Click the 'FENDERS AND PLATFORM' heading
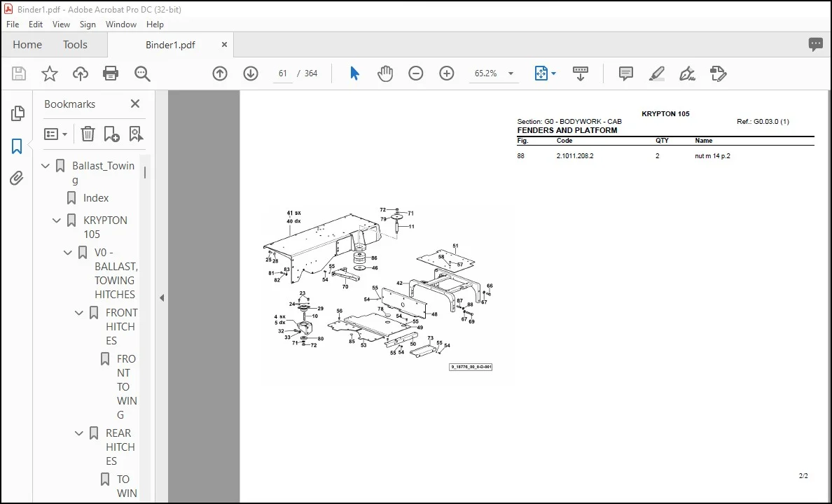 pos(567,130)
